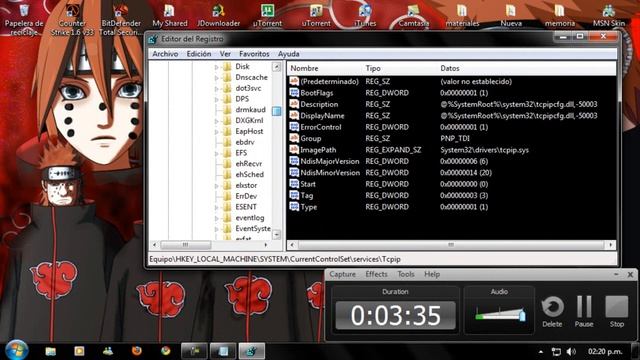
Task: Pause the screen recording
Action: pyautogui.click(x=584, y=311)
